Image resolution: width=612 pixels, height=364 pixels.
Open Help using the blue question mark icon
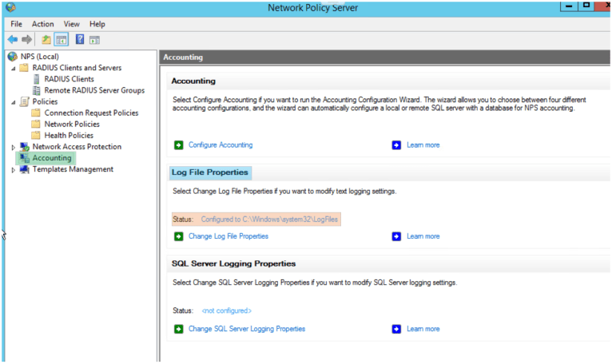pyautogui.click(x=80, y=39)
